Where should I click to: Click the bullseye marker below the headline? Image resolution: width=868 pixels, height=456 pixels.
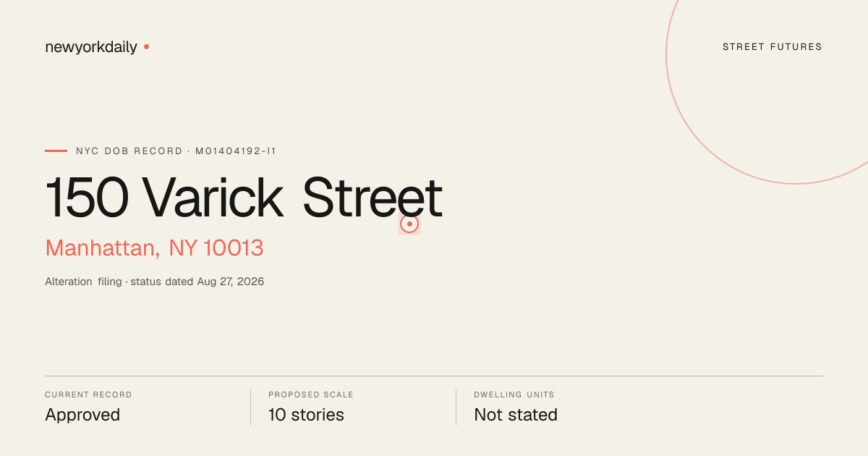coord(409,224)
